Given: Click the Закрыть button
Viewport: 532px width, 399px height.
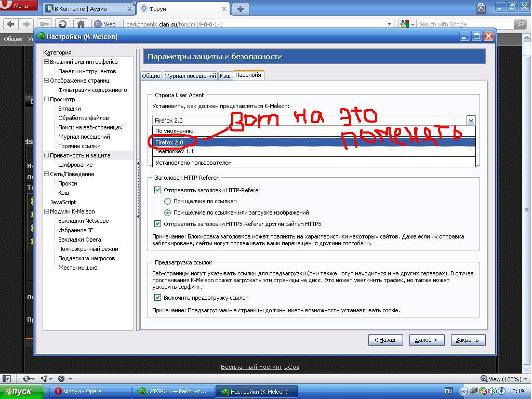Looking at the screenshot, I should click(x=468, y=340).
